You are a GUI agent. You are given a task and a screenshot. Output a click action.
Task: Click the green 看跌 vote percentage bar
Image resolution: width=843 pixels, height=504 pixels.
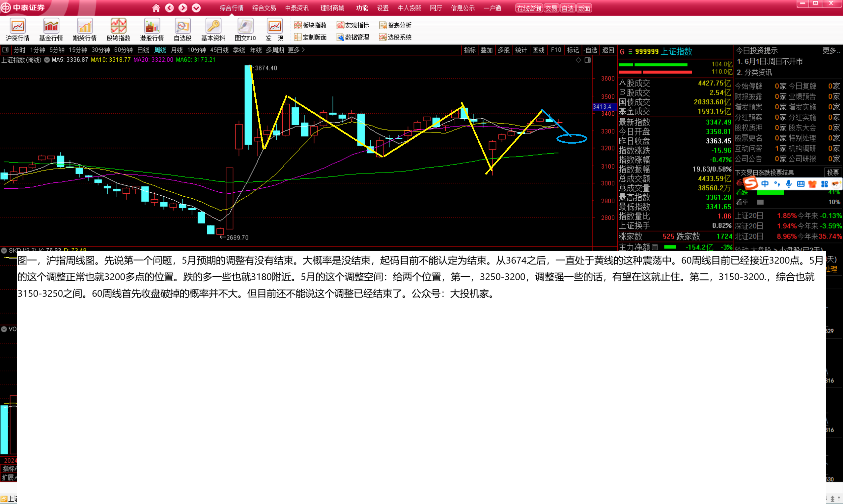click(x=770, y=193)
